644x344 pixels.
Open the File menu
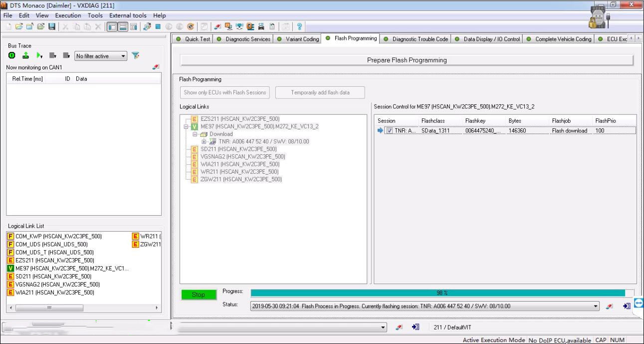pos(8,15)
